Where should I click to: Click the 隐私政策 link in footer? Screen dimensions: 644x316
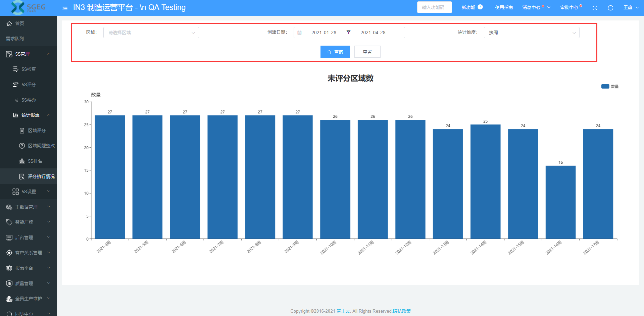tap(402, 311)
